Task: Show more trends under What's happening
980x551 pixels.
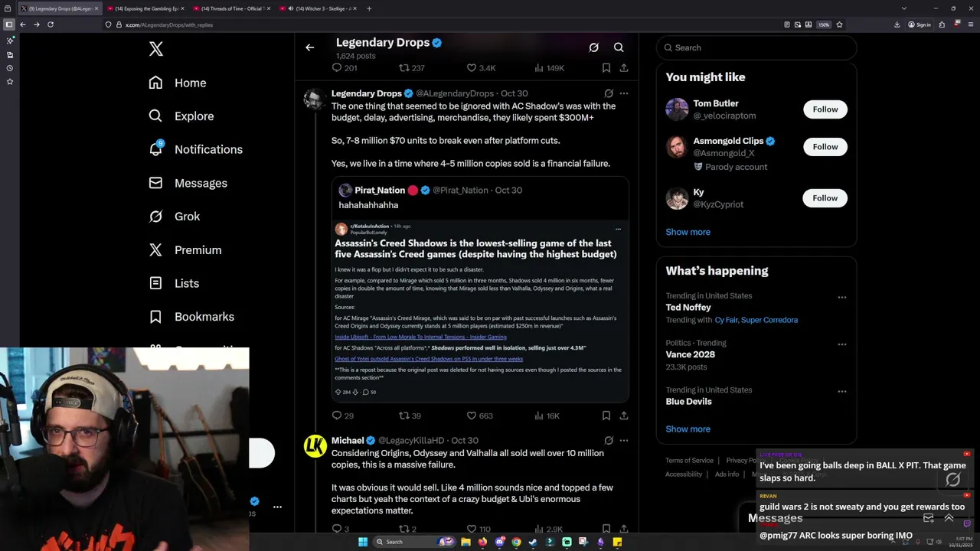Action: tap(688, 429)
